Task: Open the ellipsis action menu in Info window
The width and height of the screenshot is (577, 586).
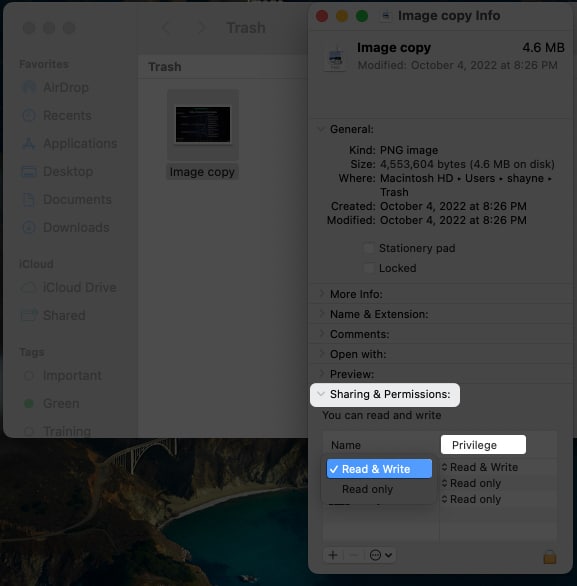Action: [x=380, y=555]
